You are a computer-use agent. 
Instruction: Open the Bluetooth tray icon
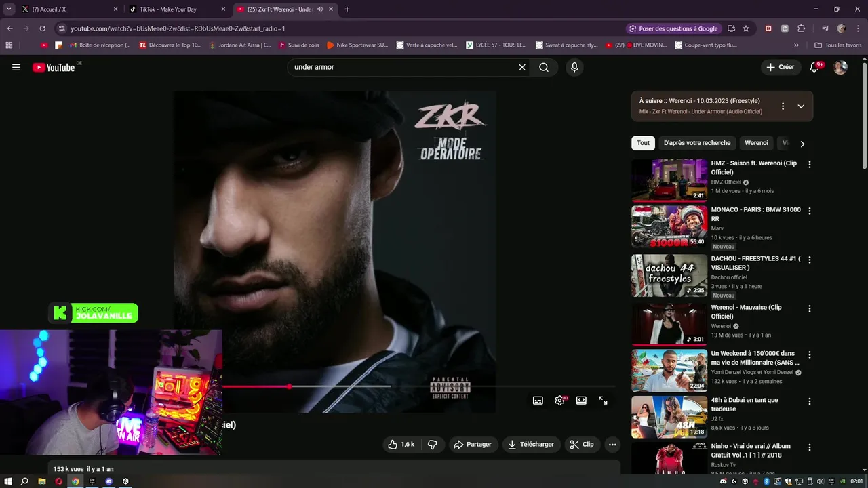pyautogui.click(x=766, y=481)
